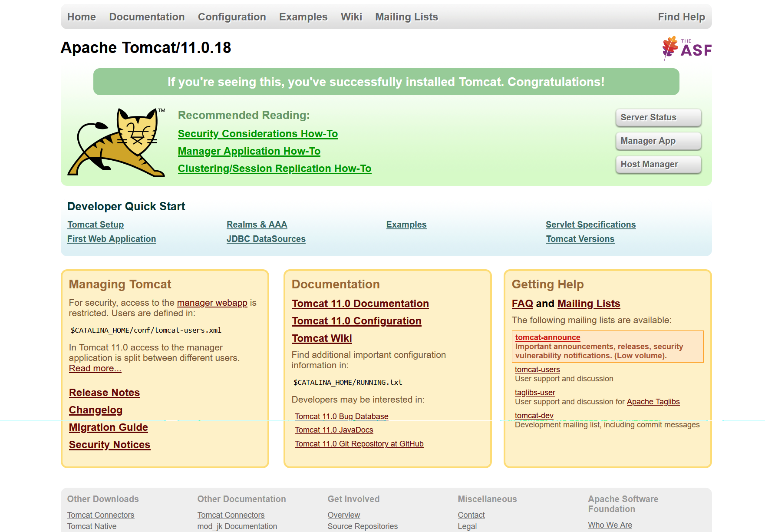Open the Manager App button

pos(658,141)
